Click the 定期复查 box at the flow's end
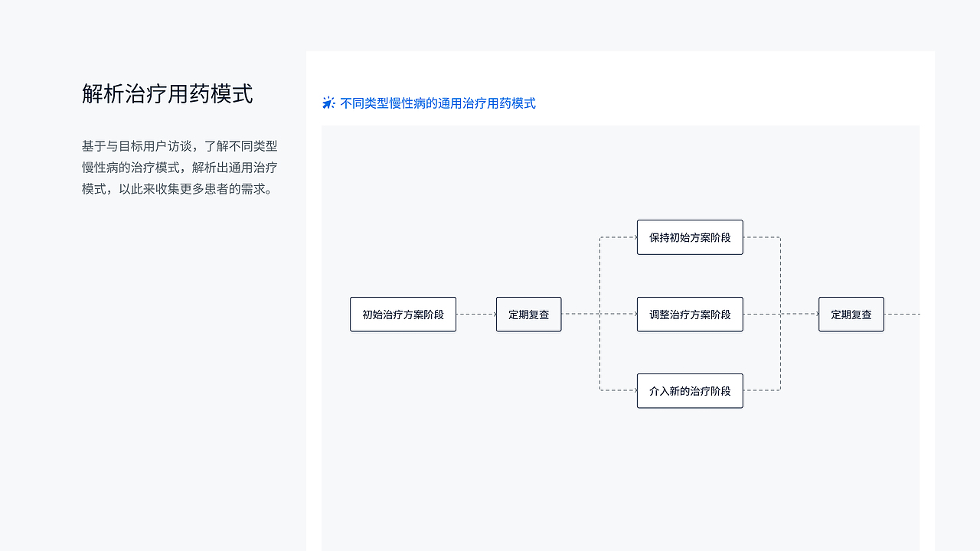The image size is (980, 551). pos(851,315)
